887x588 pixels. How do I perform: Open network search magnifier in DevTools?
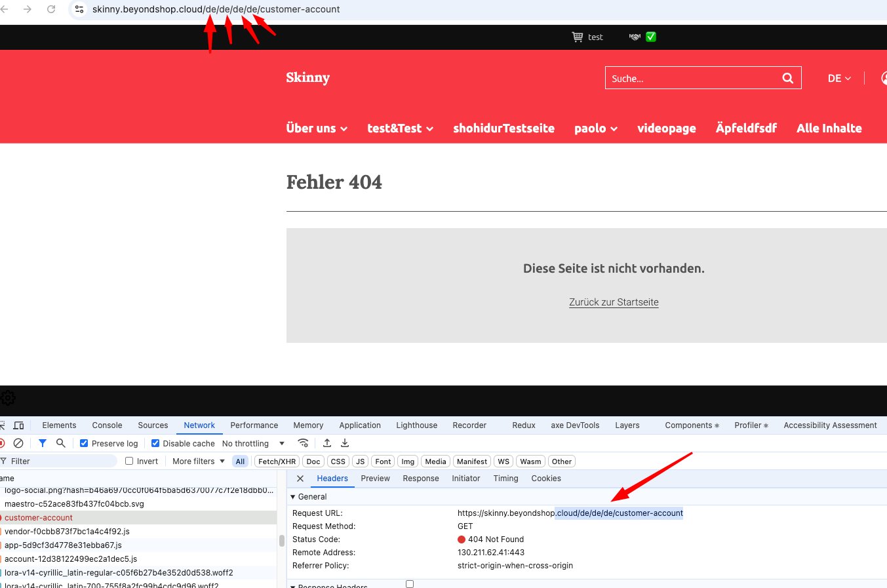coord(60,443)
